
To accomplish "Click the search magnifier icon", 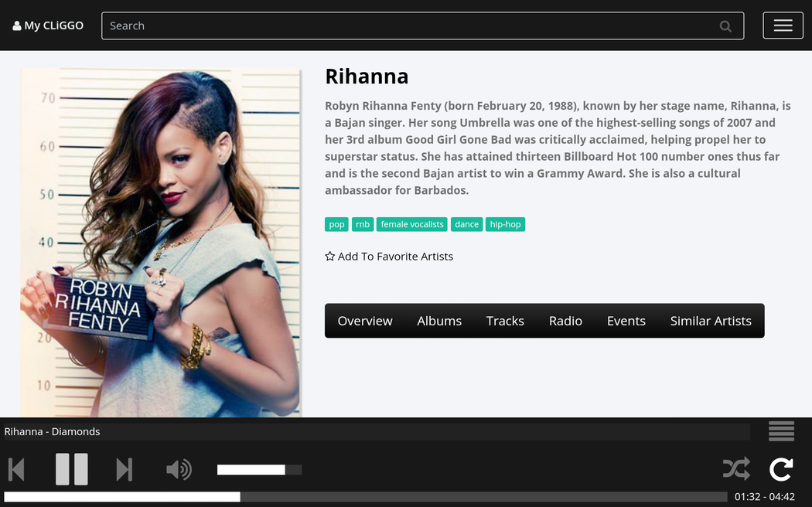I will tap(725, 26).
